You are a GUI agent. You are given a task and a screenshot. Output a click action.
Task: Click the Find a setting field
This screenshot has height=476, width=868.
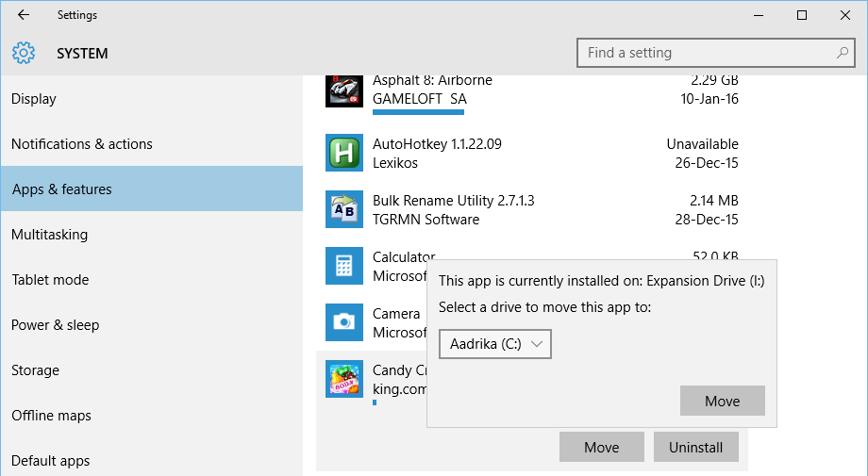(716, 53)
